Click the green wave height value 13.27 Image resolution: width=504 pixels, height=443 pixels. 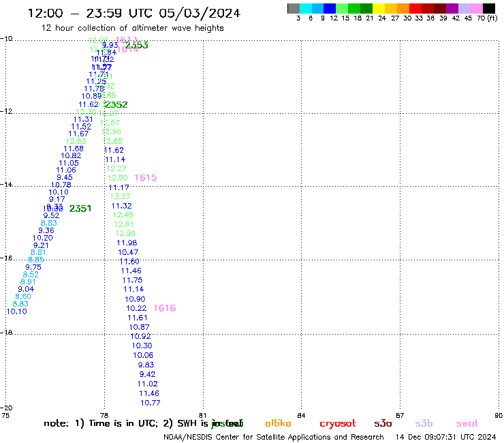coord(121,196)
